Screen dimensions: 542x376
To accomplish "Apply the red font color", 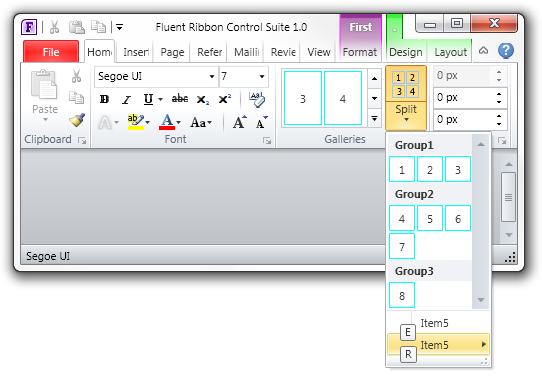I will coord(167,122).
